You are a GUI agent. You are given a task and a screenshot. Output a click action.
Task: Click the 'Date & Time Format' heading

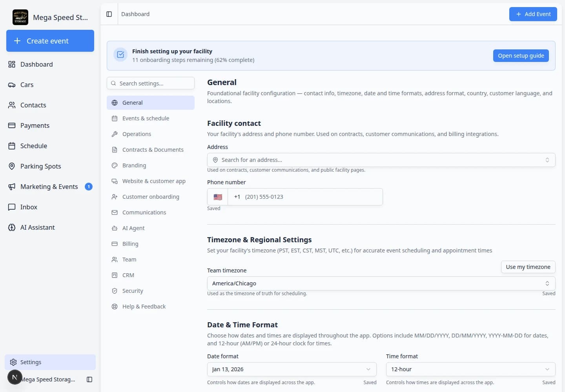click(242, 325)
